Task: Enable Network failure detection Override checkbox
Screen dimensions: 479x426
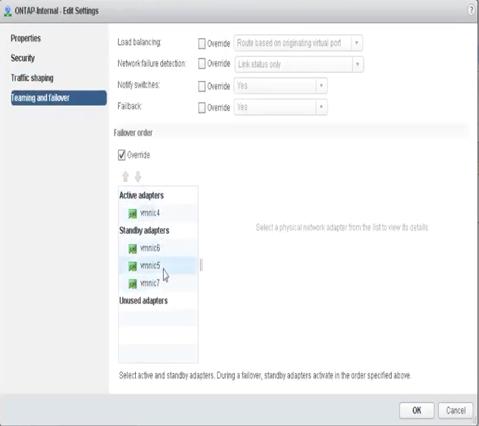Action: tap(202, 64)
